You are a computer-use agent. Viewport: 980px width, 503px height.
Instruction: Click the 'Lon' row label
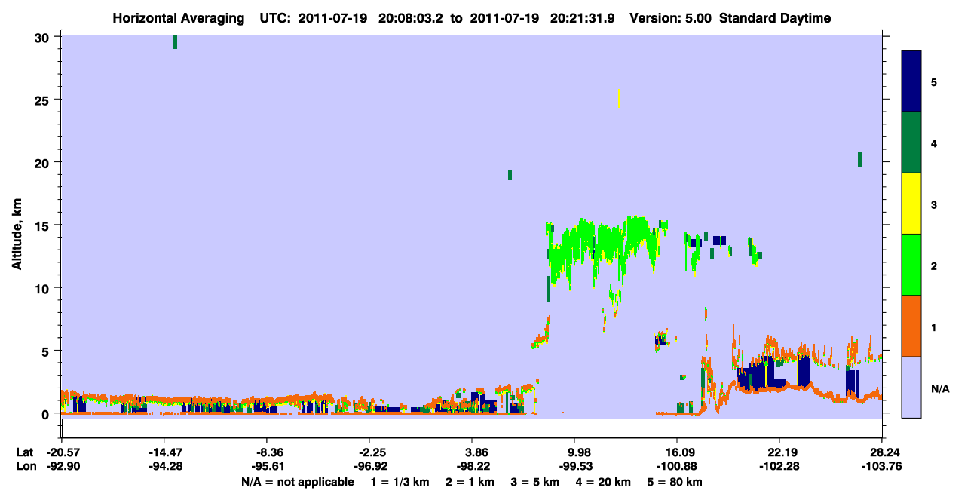tap(25, 466)
